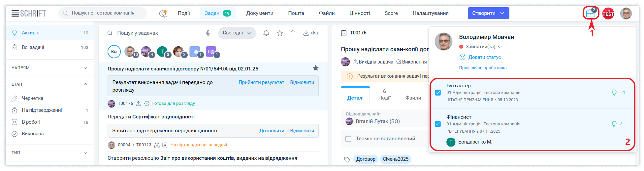644x171 pixels.
Task: Expand the Напрям filter section
Action: click(85, 68)
